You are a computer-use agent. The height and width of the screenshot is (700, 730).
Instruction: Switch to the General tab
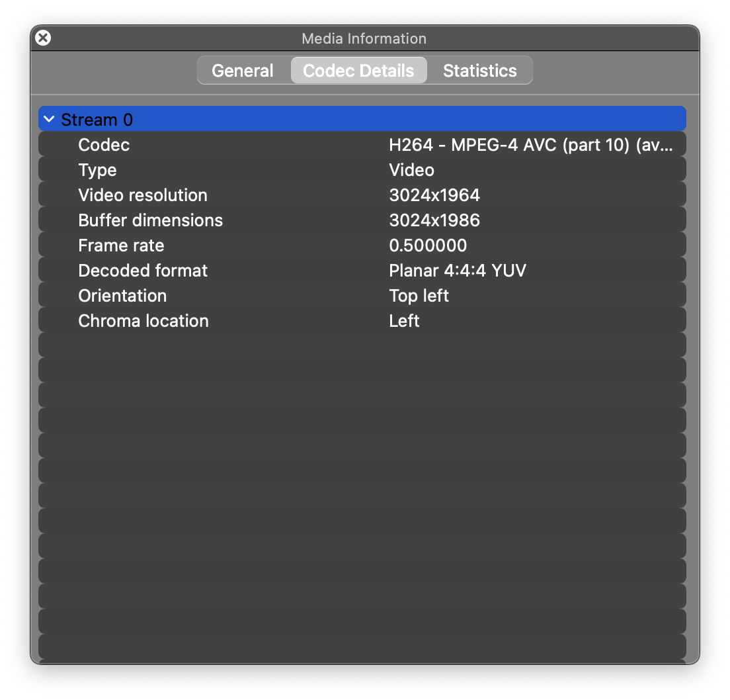[x=242, y=69]
